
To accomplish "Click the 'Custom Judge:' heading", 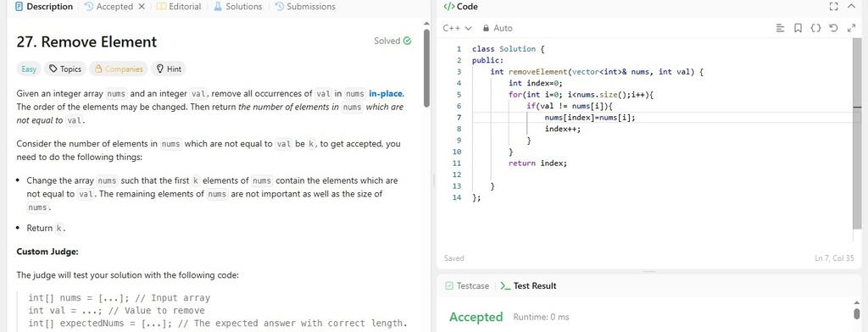I will [x=47, y=252].
